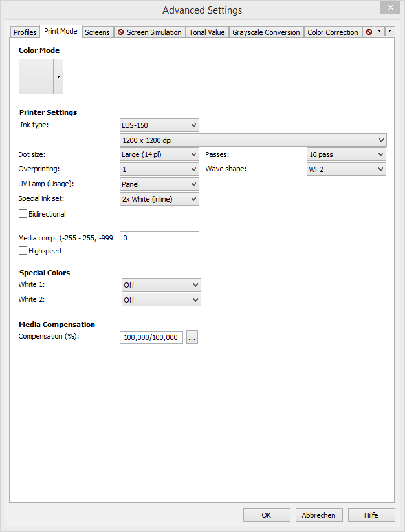This screenshot has width=405, height=532.
Task: Open the Color Mode swatch dropdown arrow
Action: pyautogui.click(x=58, y=76)
